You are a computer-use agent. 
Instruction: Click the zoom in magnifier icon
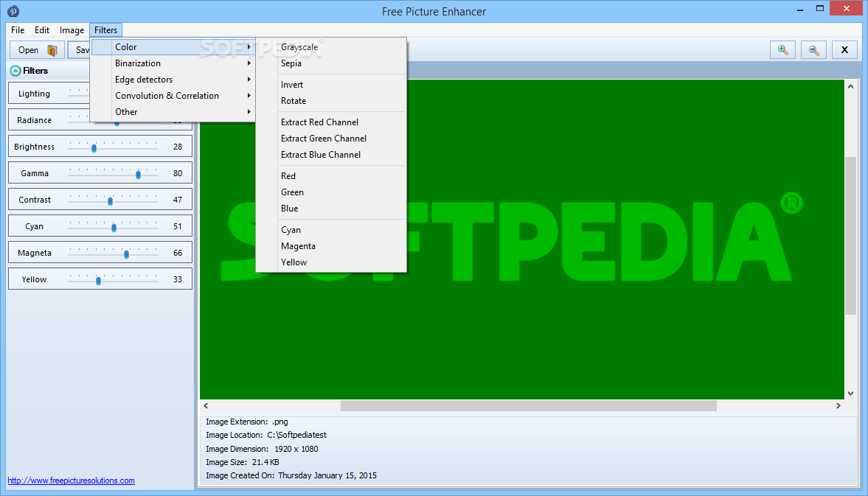pyautogui.click(x=782, y=50)
